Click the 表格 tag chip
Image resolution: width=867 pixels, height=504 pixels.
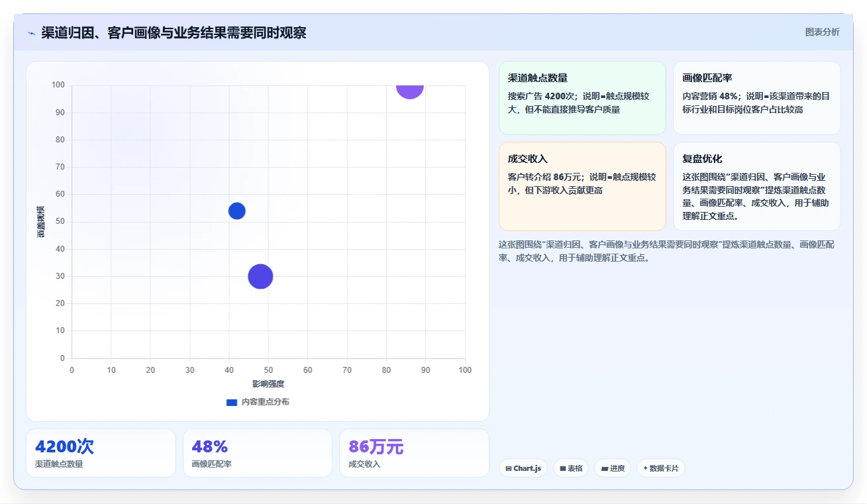(571, 468)
